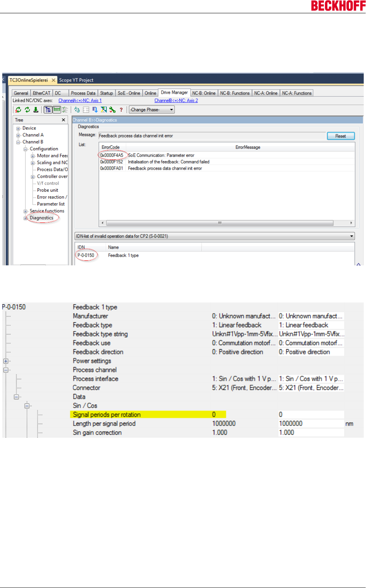Expand the Device tree node
This screenshot has height=588, width=366.
(x=18, y=128)
